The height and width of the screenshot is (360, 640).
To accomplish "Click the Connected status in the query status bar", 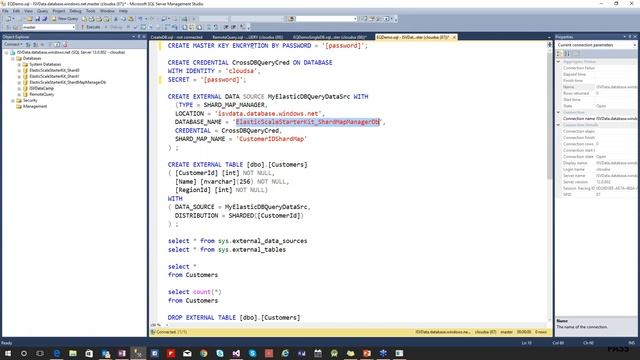I will (x=169, y=332).
